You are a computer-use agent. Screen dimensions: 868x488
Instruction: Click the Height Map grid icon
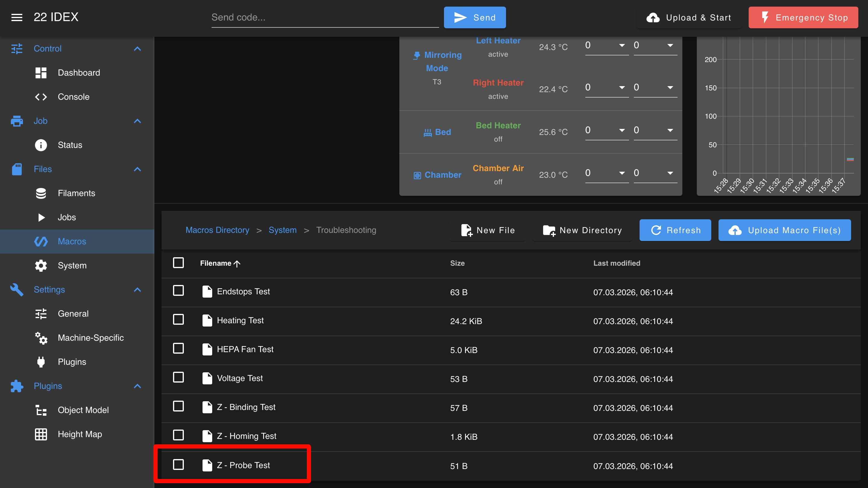pos(41,434)
